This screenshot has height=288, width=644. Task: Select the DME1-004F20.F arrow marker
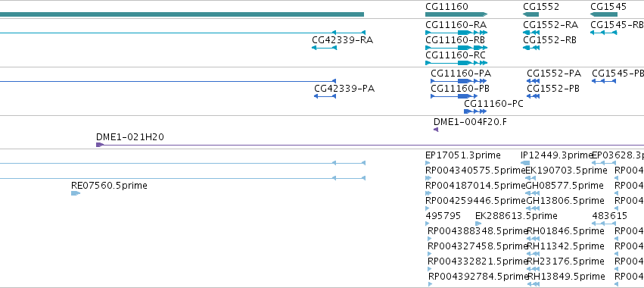436,130
